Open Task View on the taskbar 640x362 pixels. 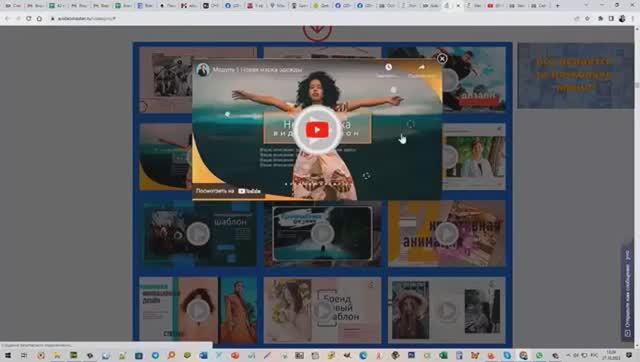(24, 355)
